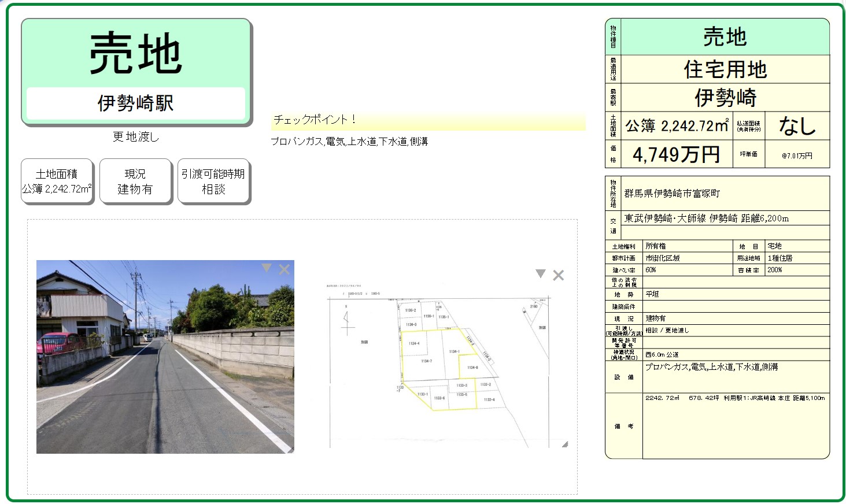The image size is (846, 504).
Task: Click the 住宅用地 cell in the table
Action: coord(725,69)
